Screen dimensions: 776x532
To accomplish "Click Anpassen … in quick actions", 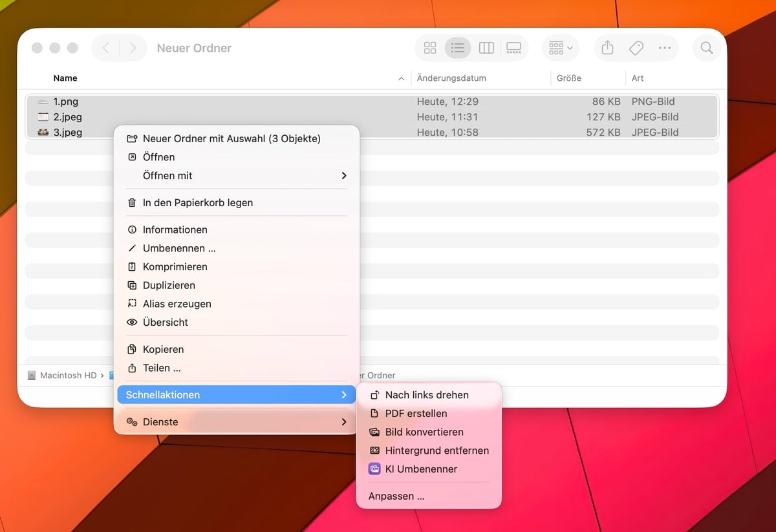I will click(396, 496).
